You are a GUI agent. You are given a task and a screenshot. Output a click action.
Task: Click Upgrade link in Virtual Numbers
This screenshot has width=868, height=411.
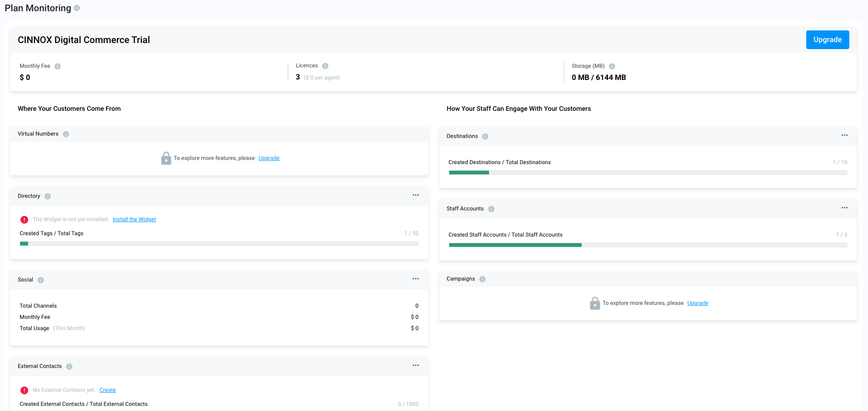(269, 158)
